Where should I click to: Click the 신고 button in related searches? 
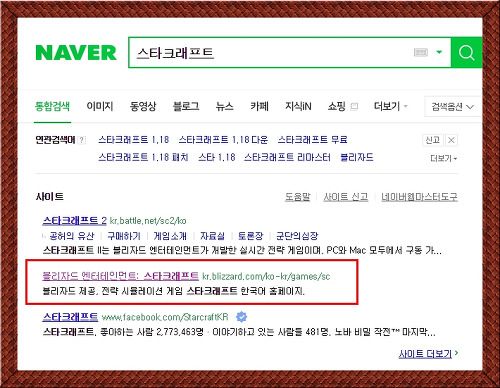tap(432, 140)
